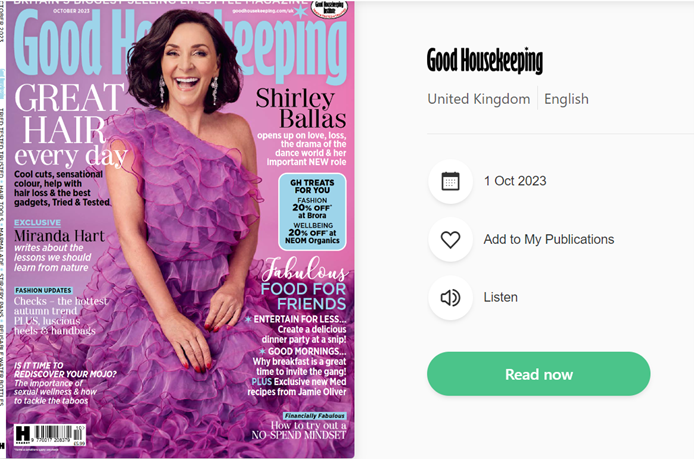This screenshot has width=694, height=459.
Task: Click the Listen text label
Action: tap(501, 297)
